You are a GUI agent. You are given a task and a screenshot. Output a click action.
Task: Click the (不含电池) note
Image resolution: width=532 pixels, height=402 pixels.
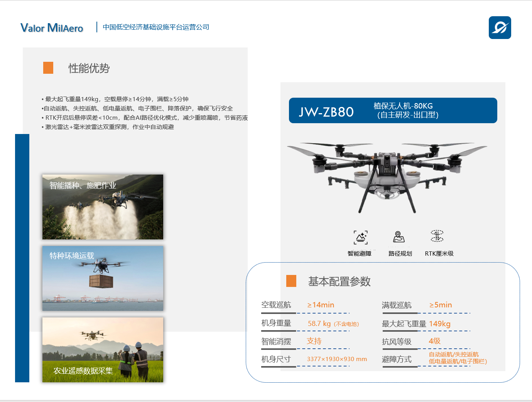coord(346,324)
